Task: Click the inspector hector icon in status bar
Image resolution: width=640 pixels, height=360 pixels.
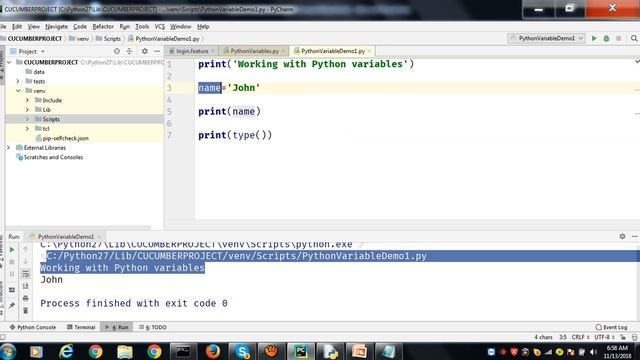Action: click(x=634, y=337)
